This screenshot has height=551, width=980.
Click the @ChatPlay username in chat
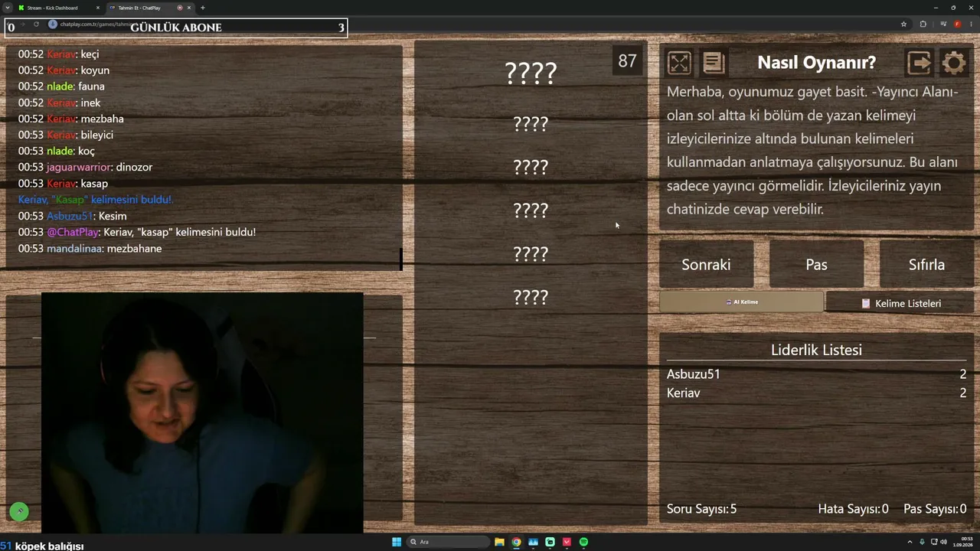click(72, 232)
